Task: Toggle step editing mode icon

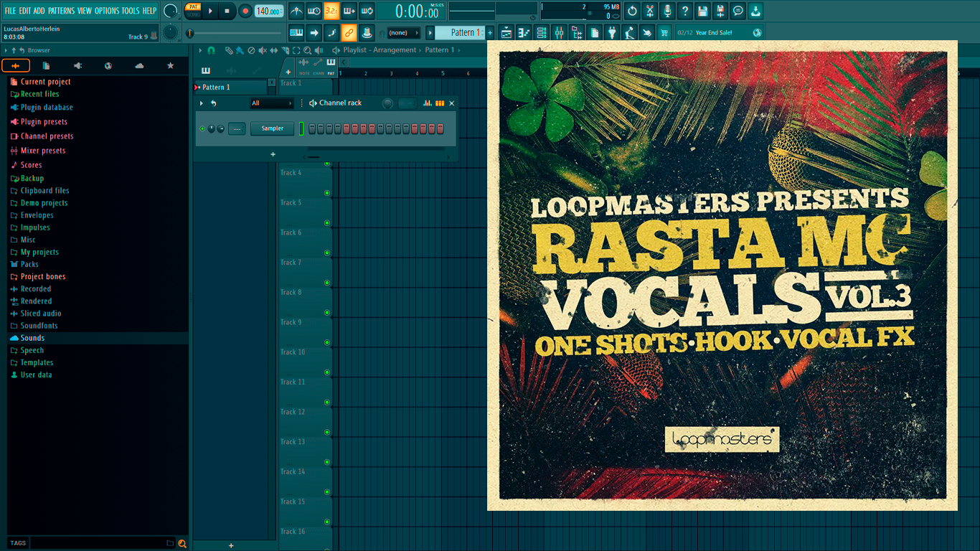Action: coord(331,32)
